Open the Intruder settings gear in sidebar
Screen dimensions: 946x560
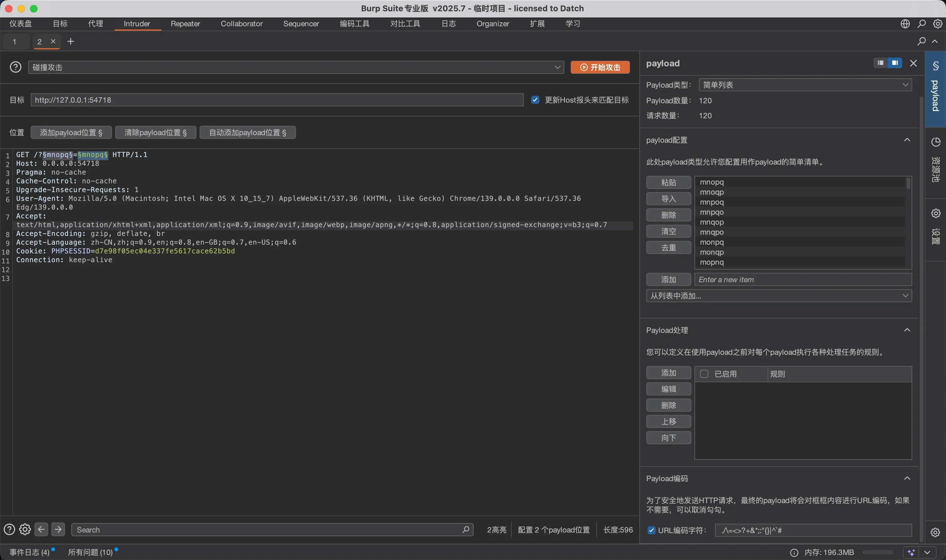click(x=935, y=214)
